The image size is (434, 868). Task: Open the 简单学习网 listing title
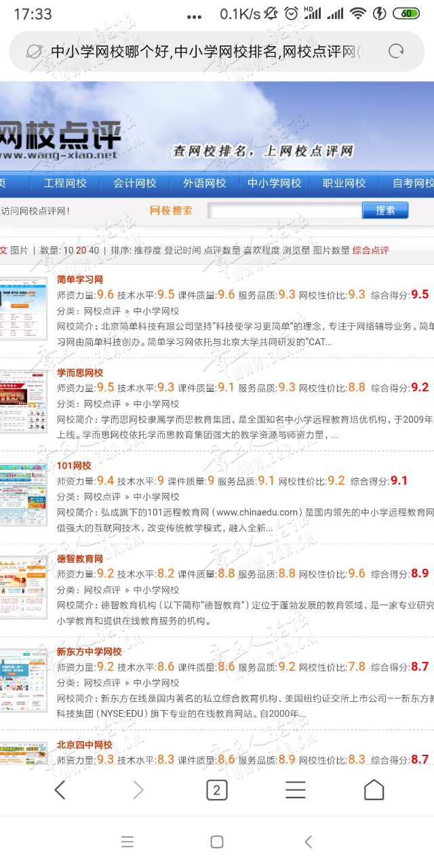tap(80, 279)
